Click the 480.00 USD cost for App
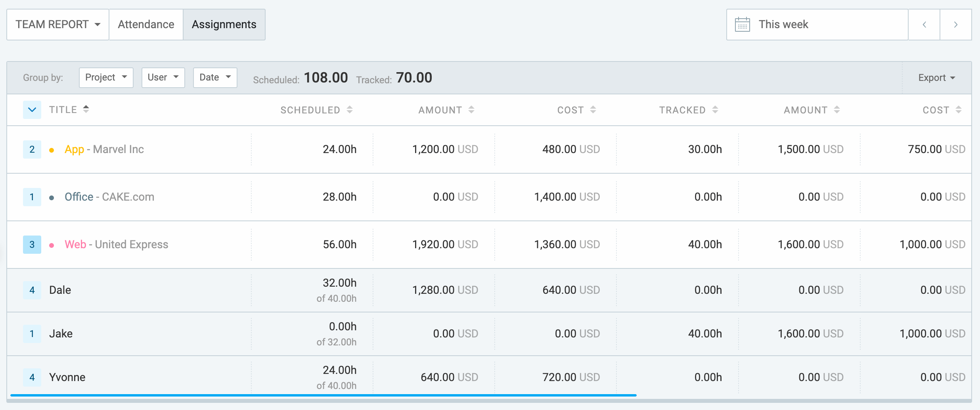This screenshot has width=980, height=410. [x=571, y=149]
